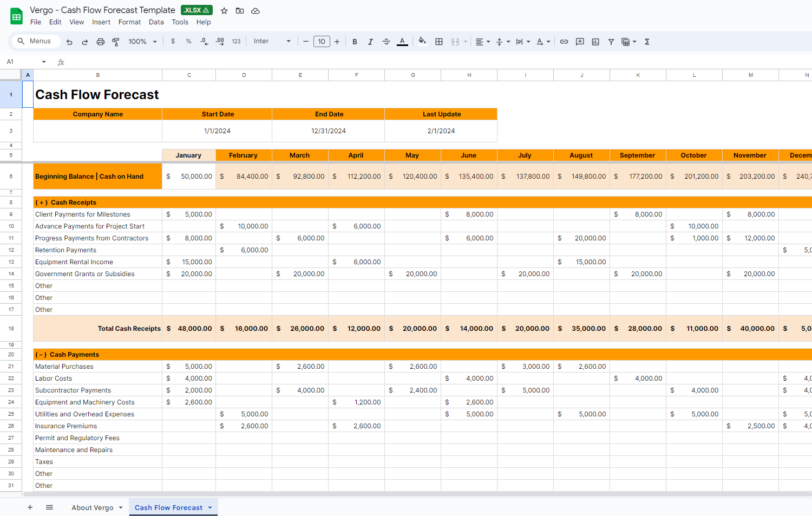Create a filter

click(611, 41)
